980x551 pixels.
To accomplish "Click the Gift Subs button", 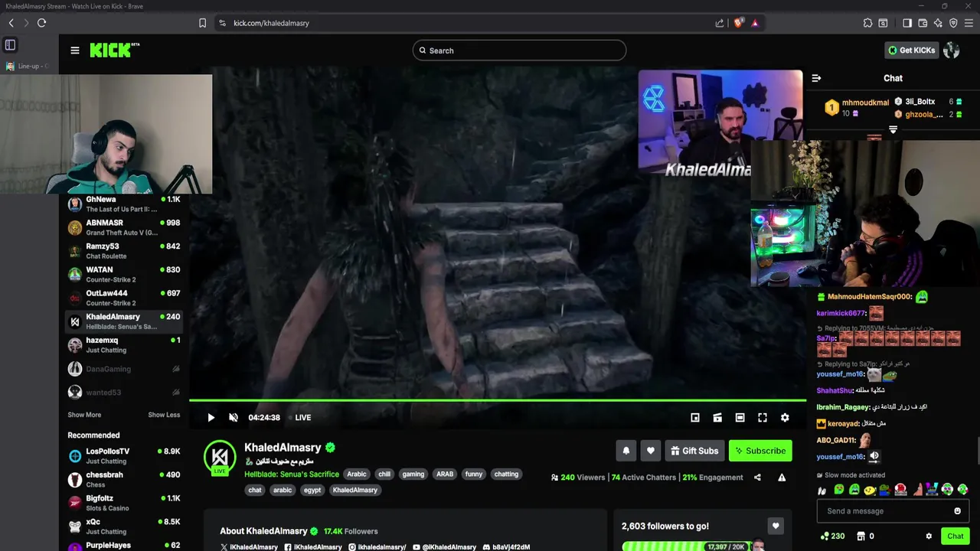I will 694,451.
